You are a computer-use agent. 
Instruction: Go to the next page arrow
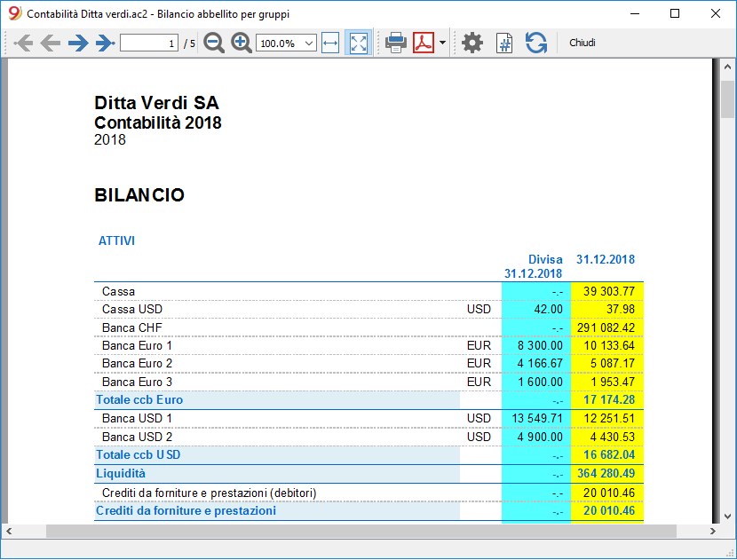click(78, 43)
